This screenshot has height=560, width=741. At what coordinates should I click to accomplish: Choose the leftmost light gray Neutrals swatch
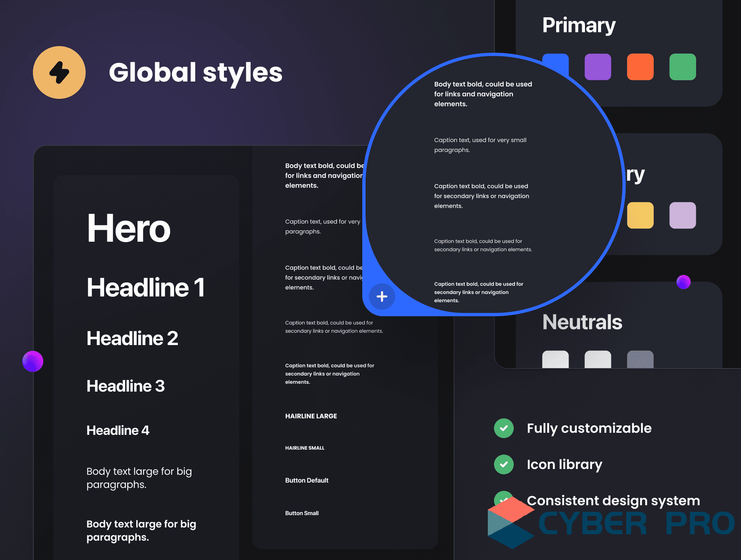(555, 359)
